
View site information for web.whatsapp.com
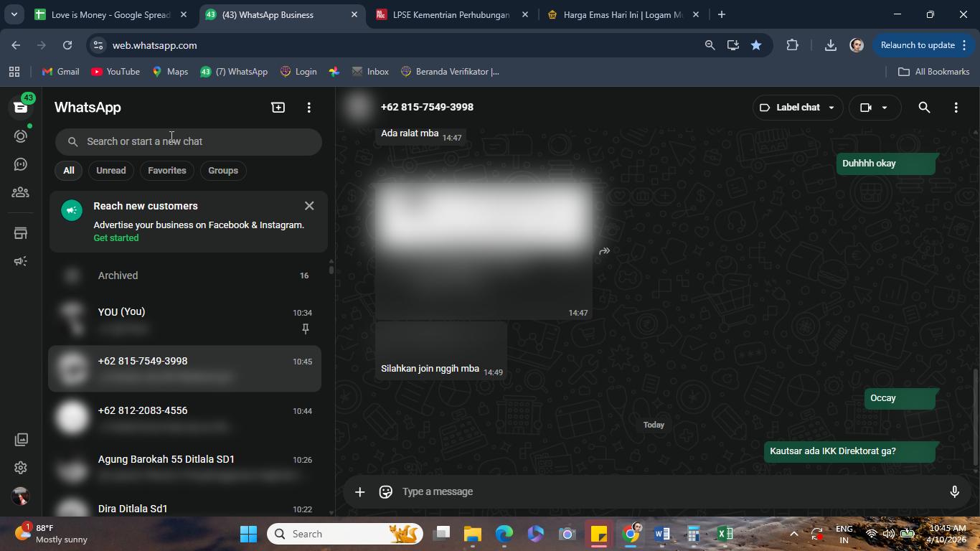click(x=98, y=45)
